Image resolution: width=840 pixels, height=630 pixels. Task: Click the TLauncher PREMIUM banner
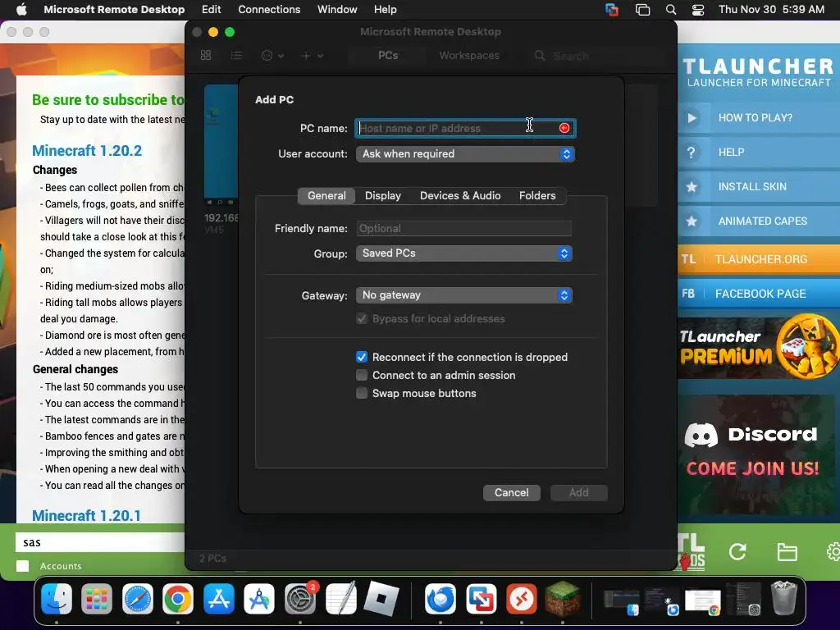click(x=759, y=347)
